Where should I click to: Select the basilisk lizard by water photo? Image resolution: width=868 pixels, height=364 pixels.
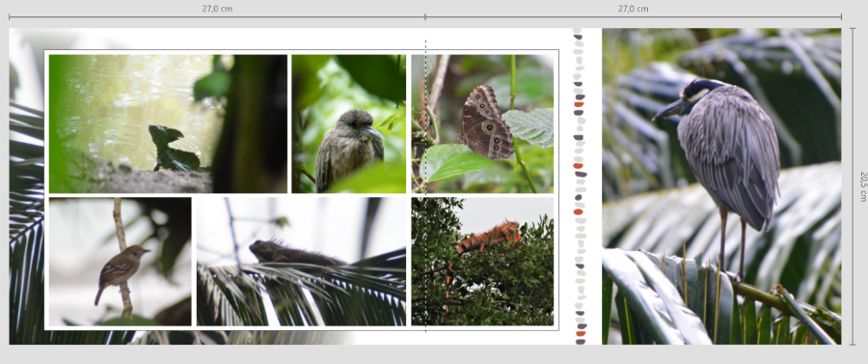[168, 124]
